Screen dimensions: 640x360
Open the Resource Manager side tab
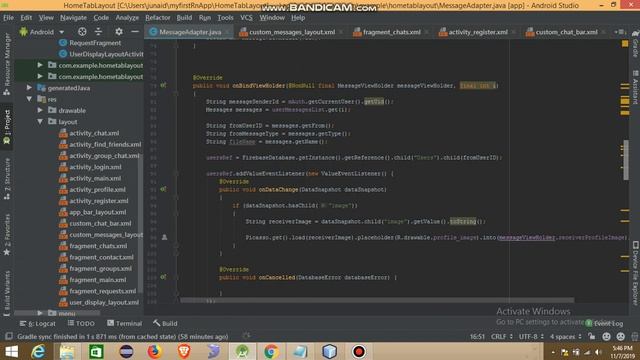pyautogui.click(x=7, y=64)
